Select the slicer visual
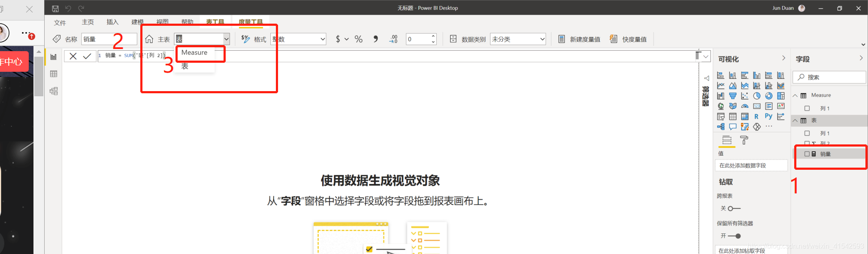The image size is (868, 254). click(721, 116)
